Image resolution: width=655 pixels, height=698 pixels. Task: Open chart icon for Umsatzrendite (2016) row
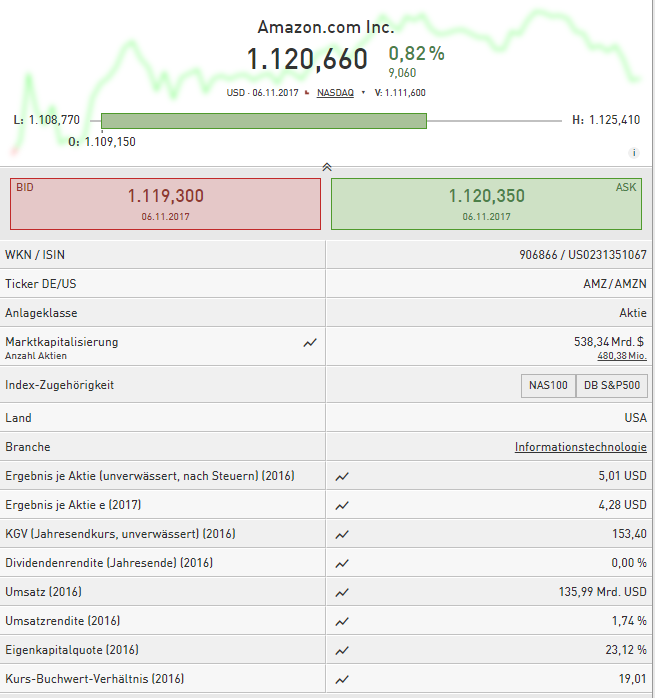click(342, 621)
